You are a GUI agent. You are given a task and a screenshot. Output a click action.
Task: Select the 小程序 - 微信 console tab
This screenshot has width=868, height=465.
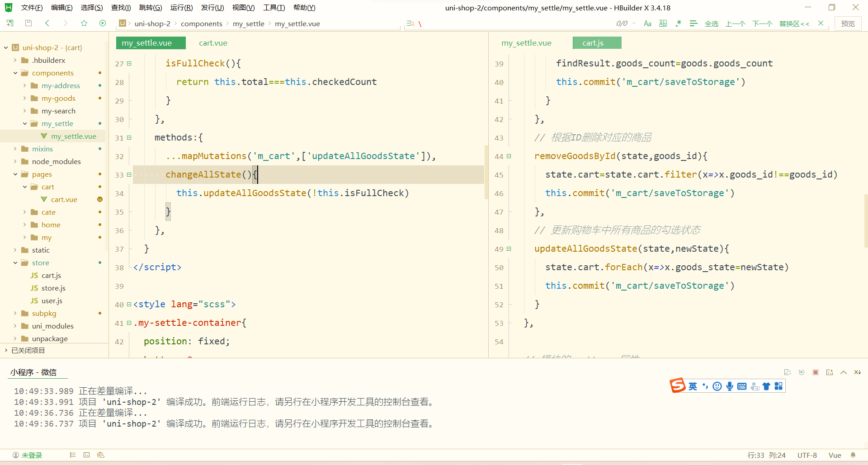click(33, 372)
